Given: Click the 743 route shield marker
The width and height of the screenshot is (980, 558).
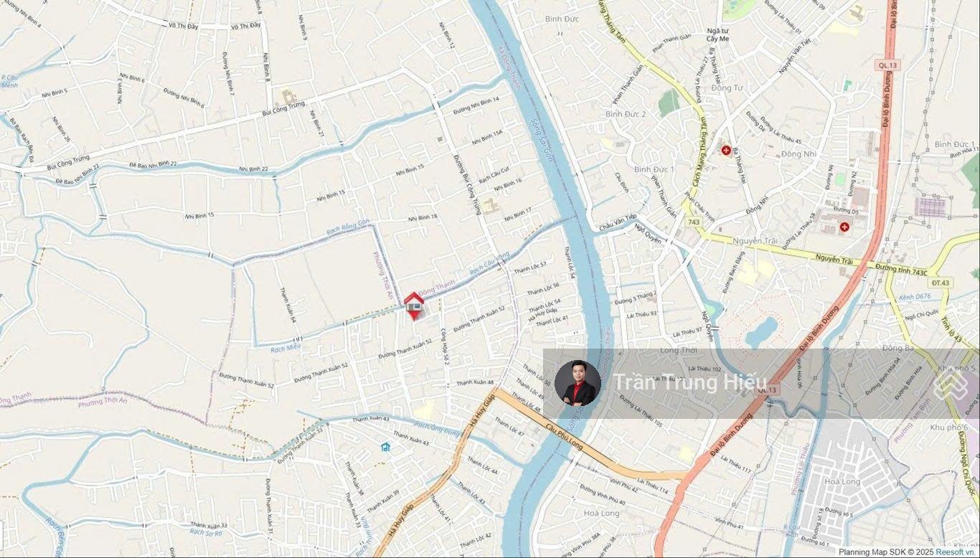Looking at the screenshot, I should coord(693,222).
